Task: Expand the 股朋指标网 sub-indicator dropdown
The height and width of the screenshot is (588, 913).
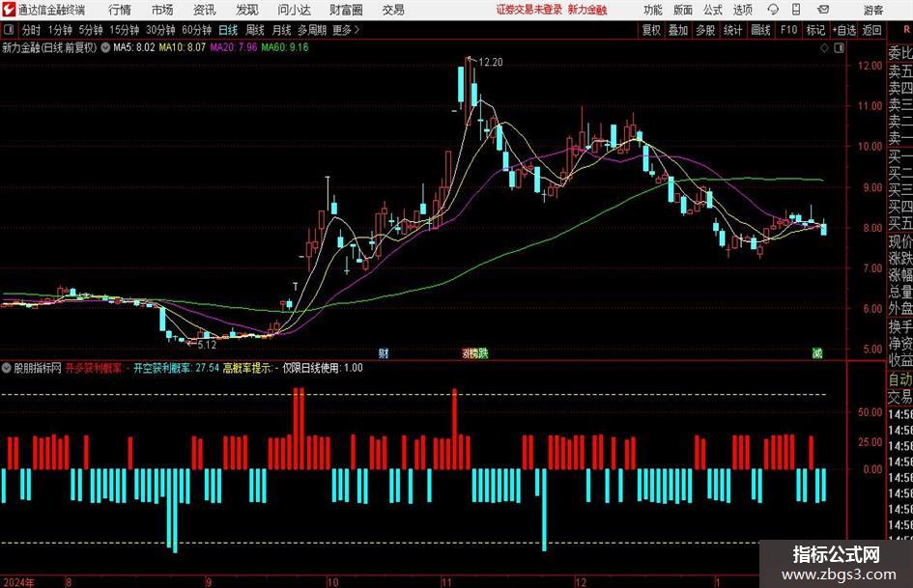Action: pyautogui.click(x=7, y=368)
